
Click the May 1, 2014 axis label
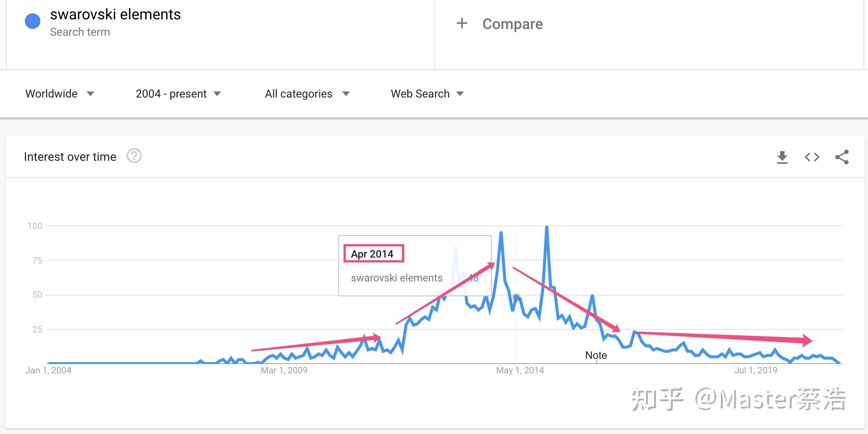click(x=520, y=370)
